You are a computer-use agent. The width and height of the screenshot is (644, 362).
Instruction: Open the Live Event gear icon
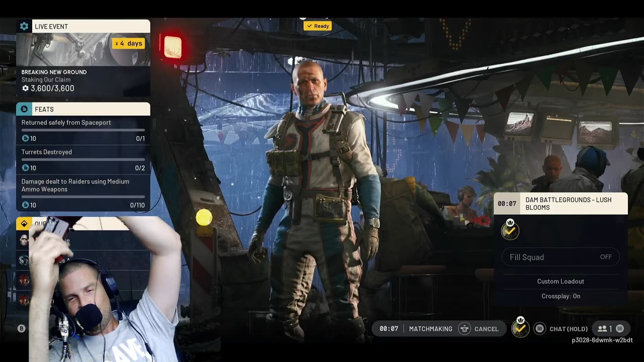(x=24, y=26)
